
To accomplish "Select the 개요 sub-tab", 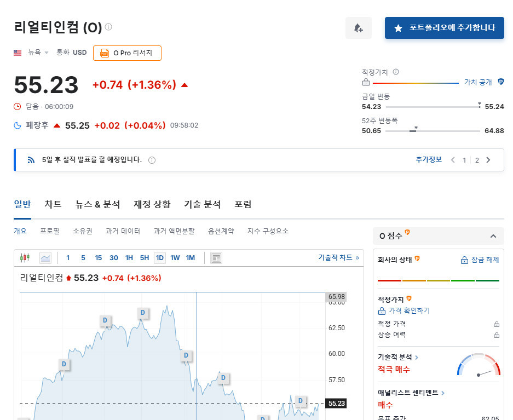I will point(20,231).
